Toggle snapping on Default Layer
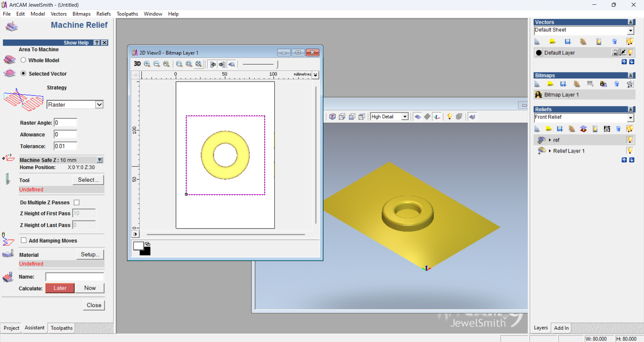This screenshot has width=644, height=342. coord(623,52)
